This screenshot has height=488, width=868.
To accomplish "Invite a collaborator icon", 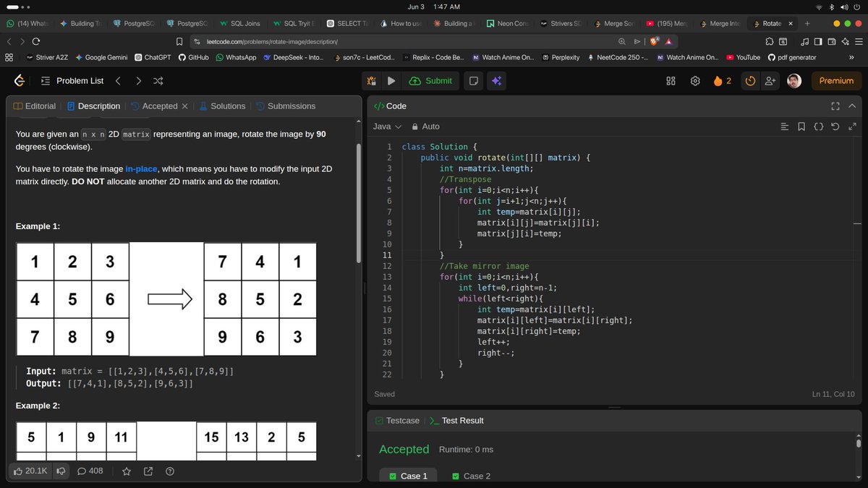I will click(770, 81).
